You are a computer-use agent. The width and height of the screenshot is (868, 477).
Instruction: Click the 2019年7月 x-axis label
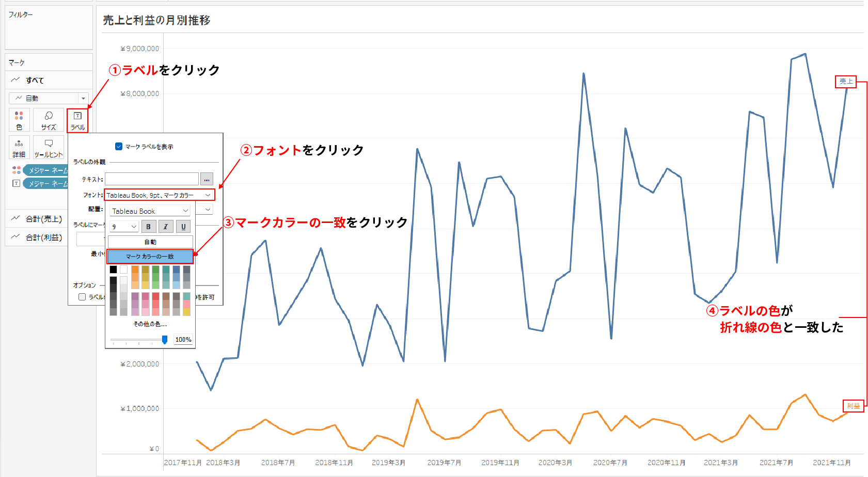pyautogui.click(x=444, y=463)
